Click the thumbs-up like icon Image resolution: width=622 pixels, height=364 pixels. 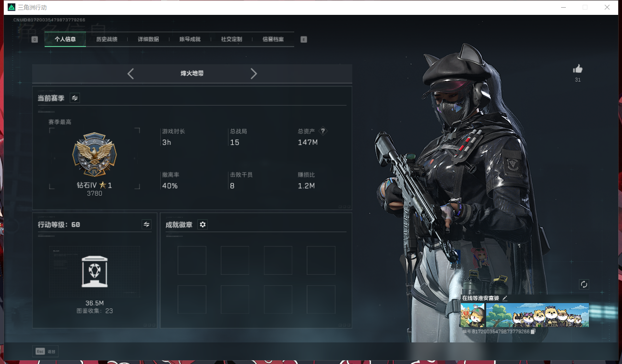577,69
